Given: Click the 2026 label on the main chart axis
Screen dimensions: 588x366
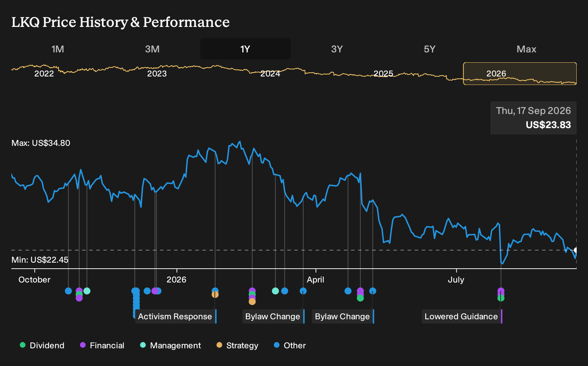Looking at the screenshot, I should click(176, 280).
